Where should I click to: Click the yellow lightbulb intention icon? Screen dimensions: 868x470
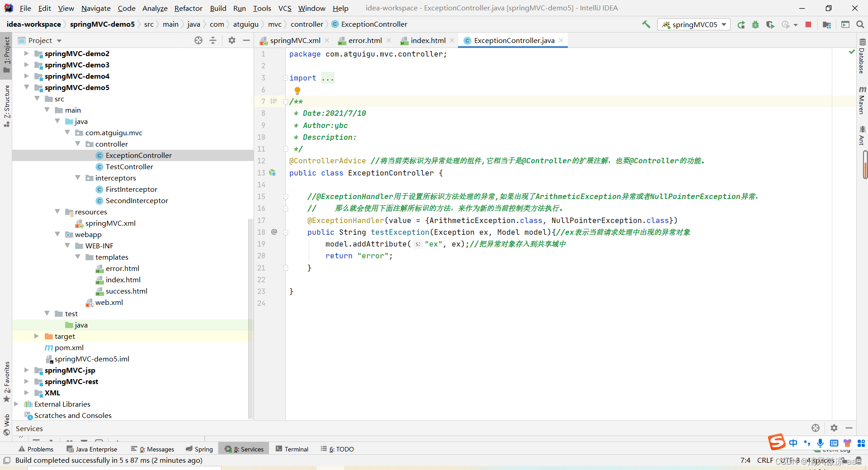(x=297, y=90)
